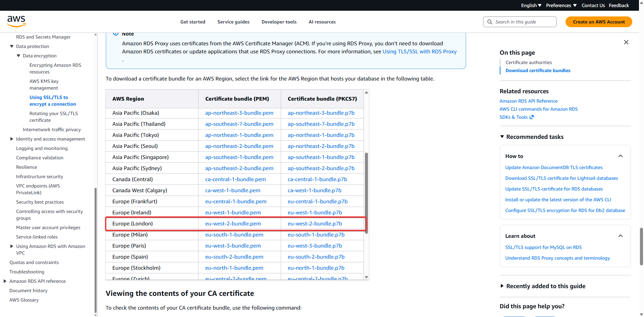Select Encrypting Amazon RDS resources page
Image resolution: width=644 pixels, height=317 pixels.
[55, 68]
